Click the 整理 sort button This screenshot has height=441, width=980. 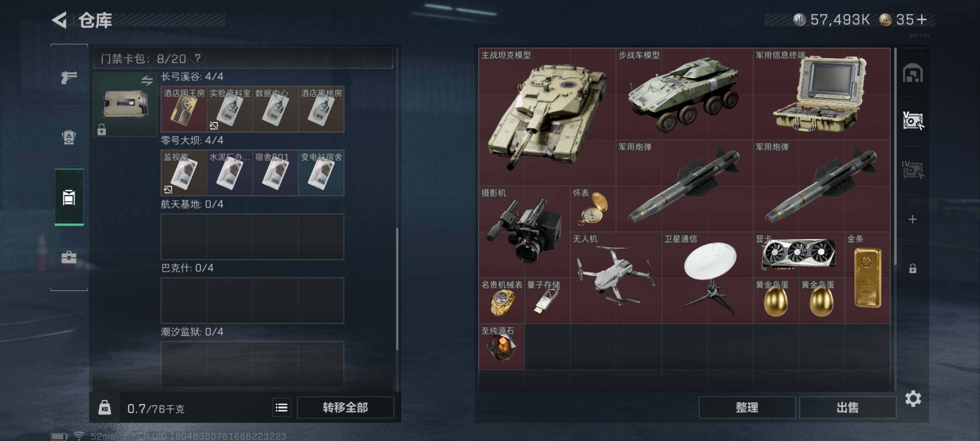[x=747, y=408]
